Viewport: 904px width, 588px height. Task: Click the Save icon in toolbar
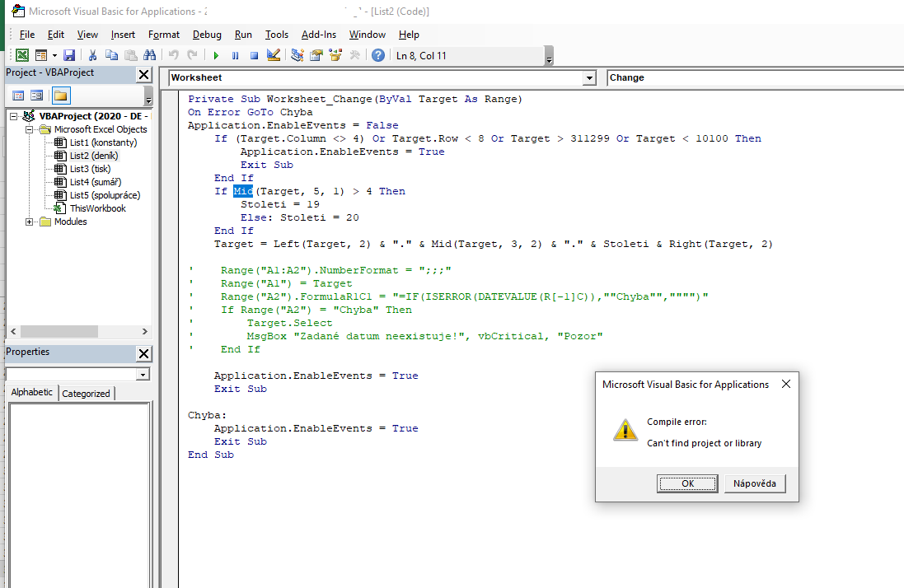pyautogui.click(x=69, y=55)
